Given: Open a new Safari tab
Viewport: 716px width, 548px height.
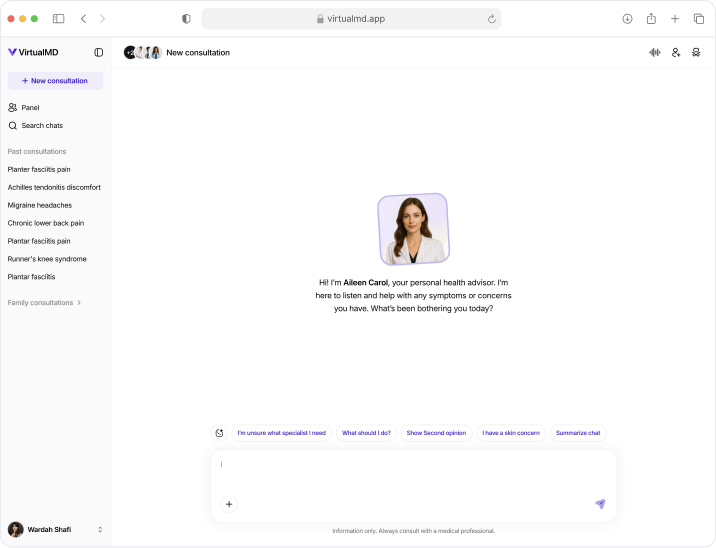Looking at the screenshot, I should [675, 19].
